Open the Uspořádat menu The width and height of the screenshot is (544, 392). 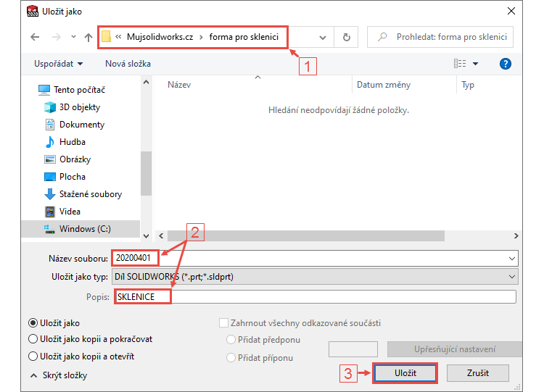click(x=58, y=64)
